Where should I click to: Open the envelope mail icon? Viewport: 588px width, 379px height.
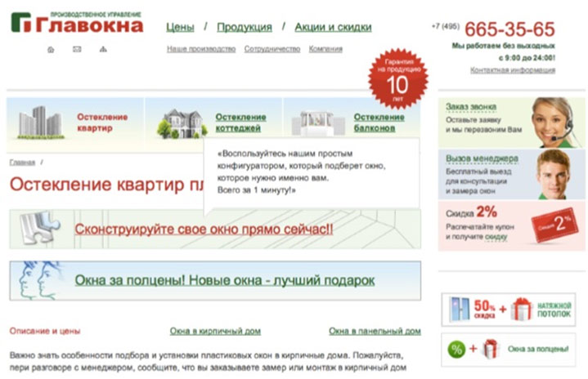[x=77, y=49]
